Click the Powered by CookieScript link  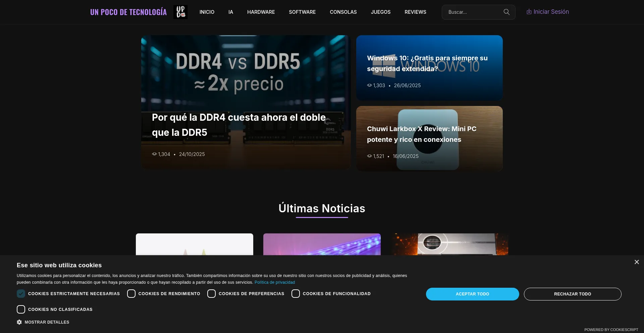point(611,330)
